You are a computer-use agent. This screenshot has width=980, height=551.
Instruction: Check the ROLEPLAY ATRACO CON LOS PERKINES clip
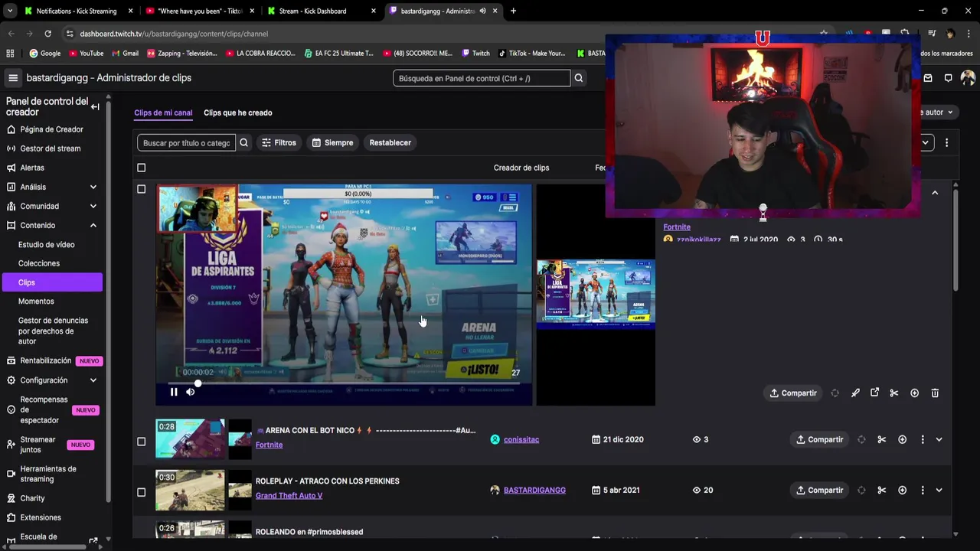[x=141, y=492]
